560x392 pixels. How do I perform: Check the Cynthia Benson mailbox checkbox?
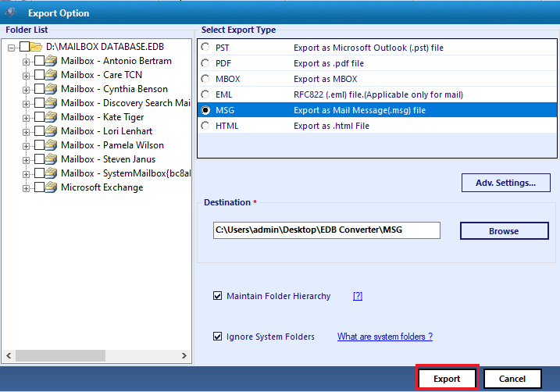39,88
